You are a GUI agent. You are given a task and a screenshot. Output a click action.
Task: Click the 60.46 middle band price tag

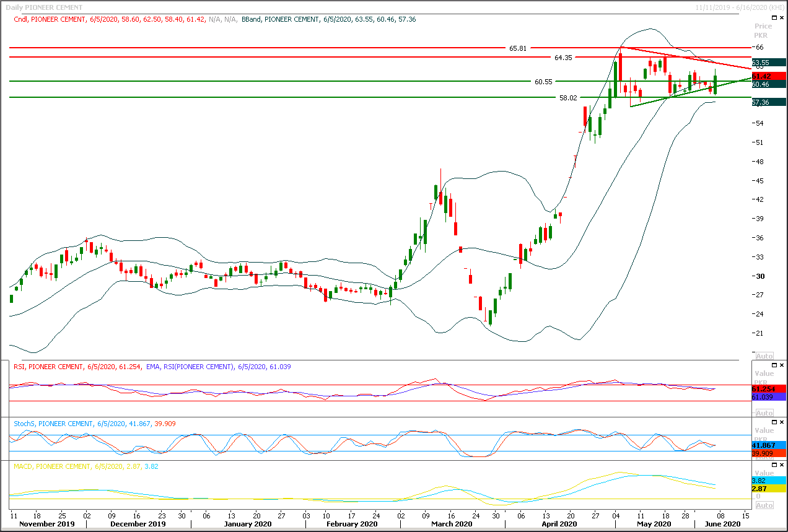coord(769,84)
